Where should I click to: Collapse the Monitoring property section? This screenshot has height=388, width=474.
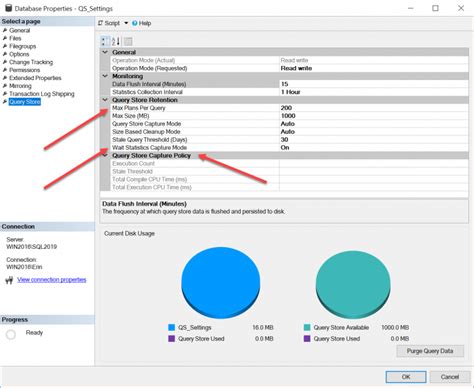[x=105, y=76]
